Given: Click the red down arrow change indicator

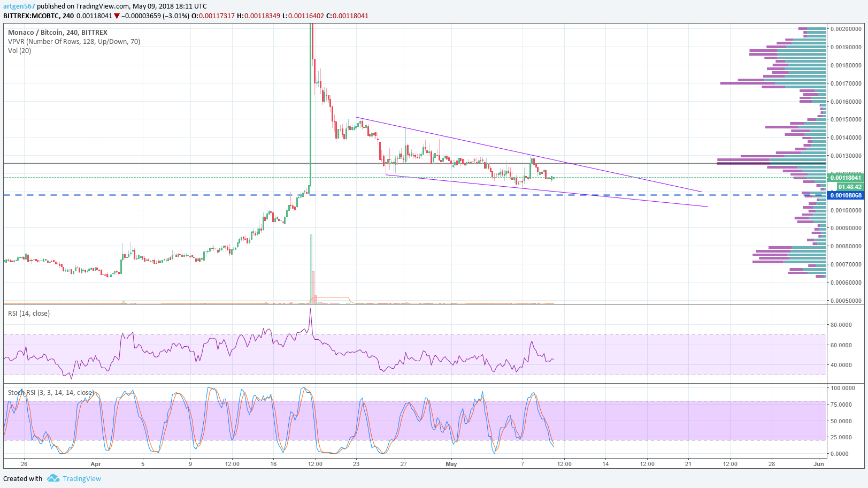Looking at the screenshot, I should tap(117, 16).
